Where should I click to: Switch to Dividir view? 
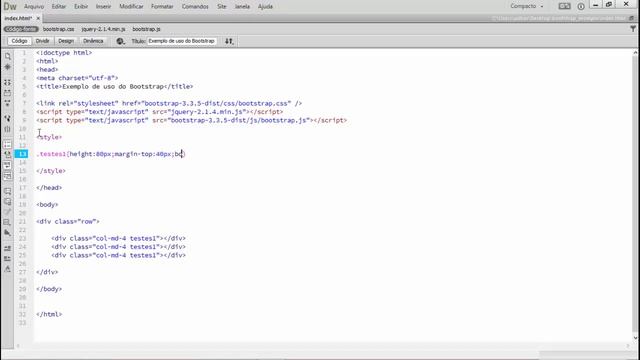42,41
